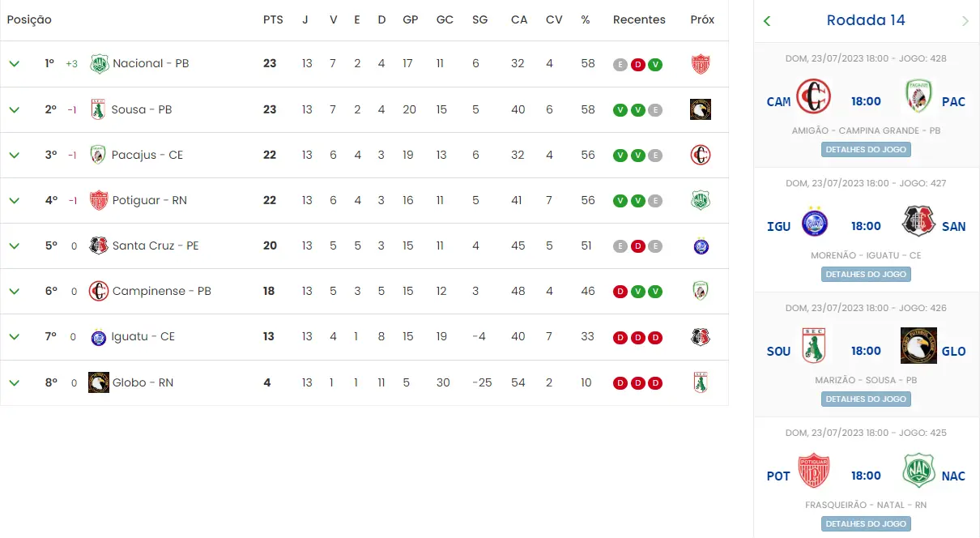Viewport: 980px width, 538px height.
Task: Click the Santa Cruz - PE team crest
Action: click(99, 246)
